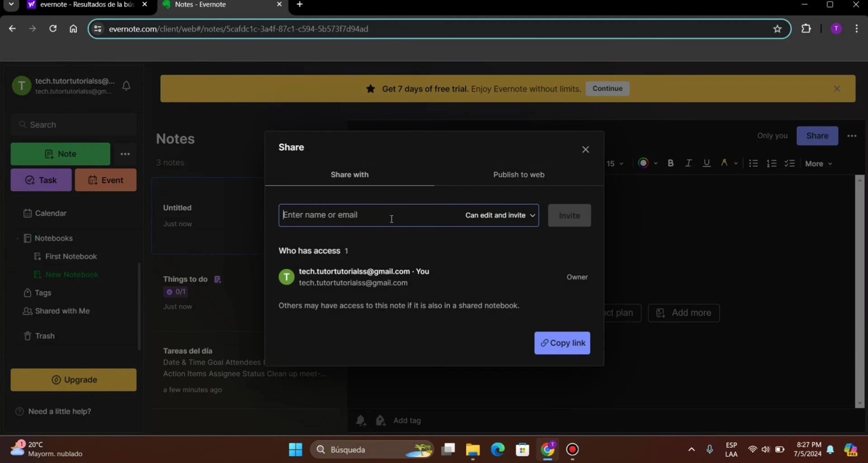Screen dimensions: 868x463
Task: Create a new Note with the green button
Action: click(60, 154)
